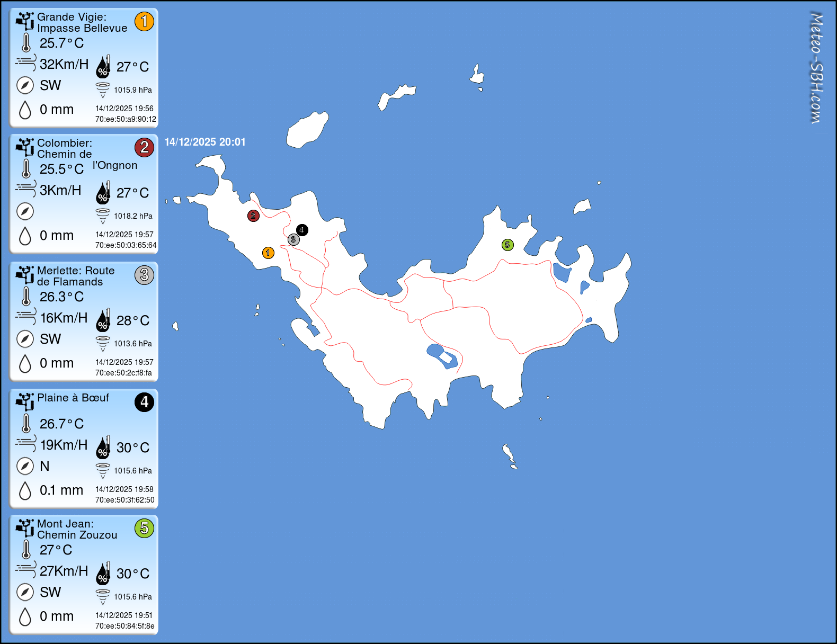
Task: Click weather station icon in Colombier card
Action: pos(25,147)
